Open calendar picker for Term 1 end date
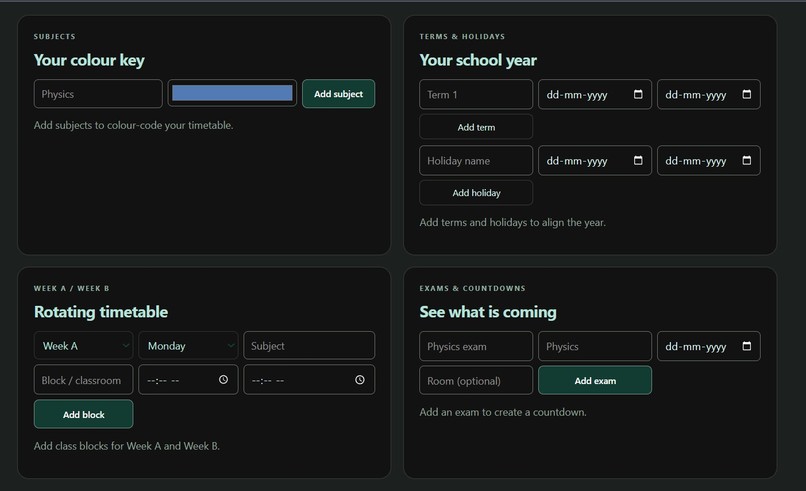 click(x=746, y=94)
